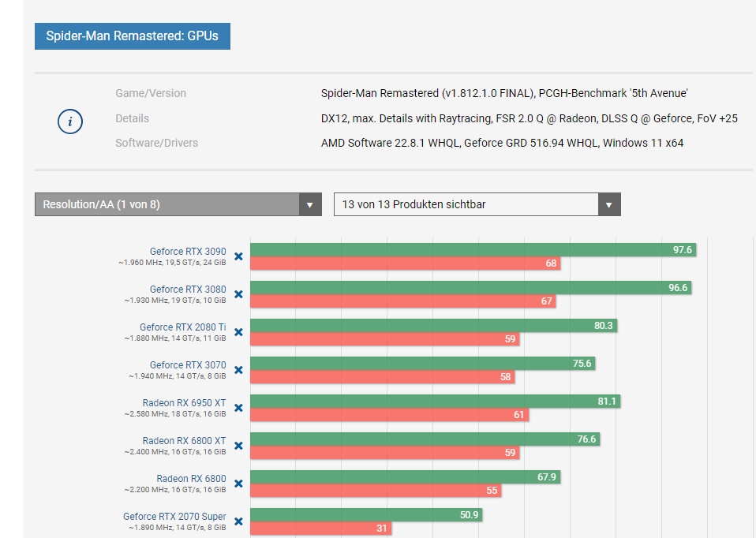The image size is (756, 538).
Task: Remove Radeon RX 6800 with its X icon
Action: point(238,484)
